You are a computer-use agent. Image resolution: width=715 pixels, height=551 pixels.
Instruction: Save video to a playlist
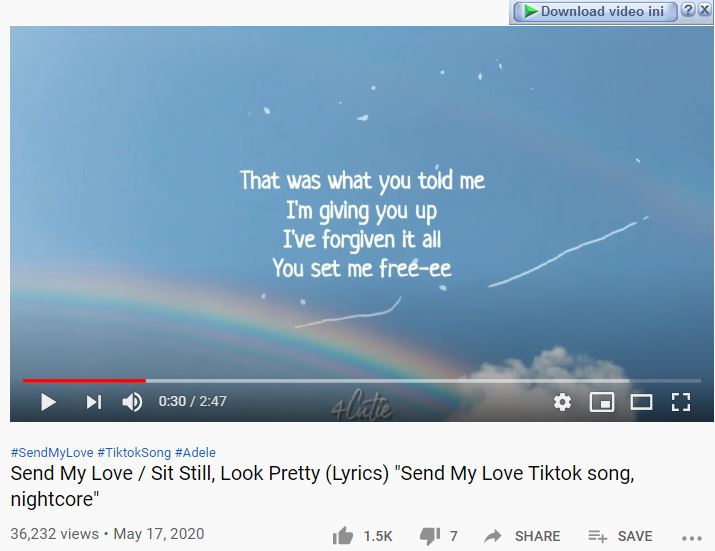pyautogui.click(x=620, y=536)
